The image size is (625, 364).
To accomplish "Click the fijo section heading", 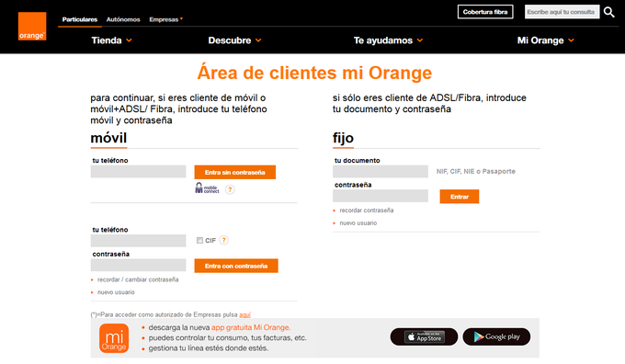I will 343,138.
